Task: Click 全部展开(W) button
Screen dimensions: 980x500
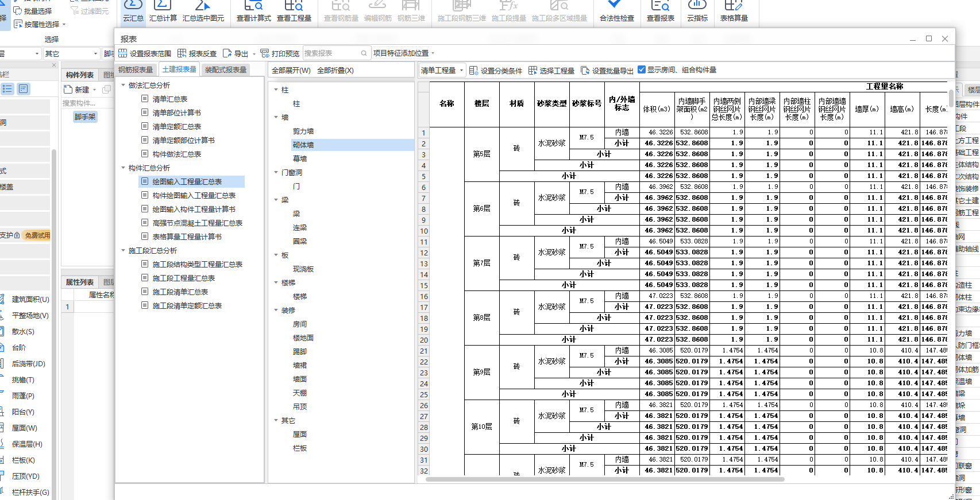Action: pos(291,70)
